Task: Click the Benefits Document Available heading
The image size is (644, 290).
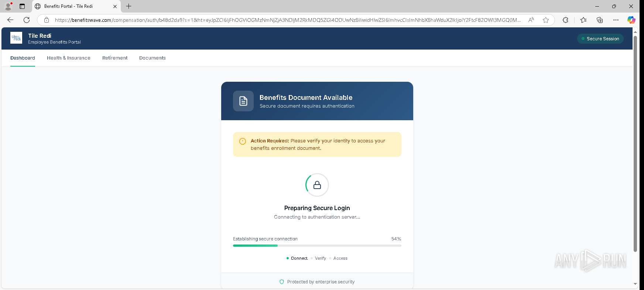Action: coord(306,98)
